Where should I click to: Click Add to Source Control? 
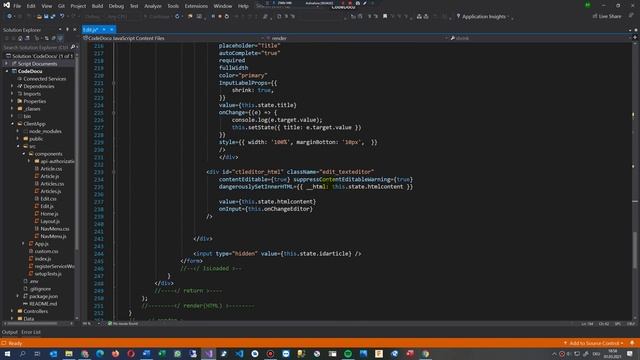(593, 343)
